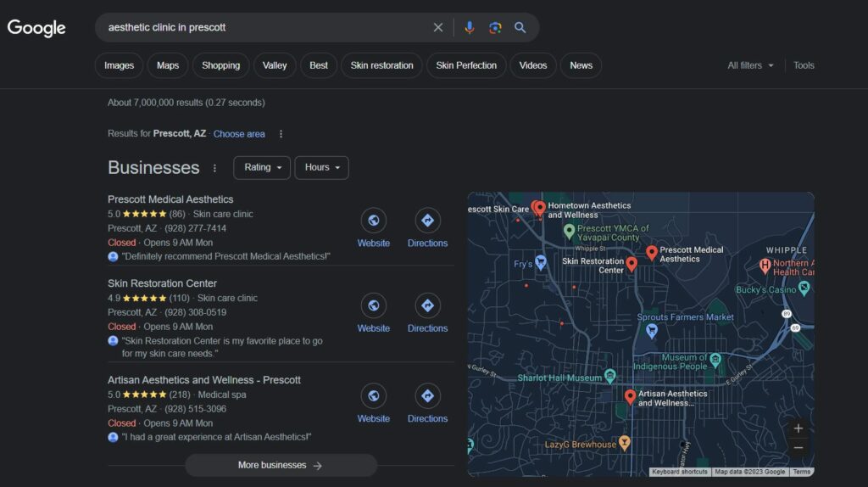
Task: Open the Skin Restoration Center listing title
Action: (x=162, y=283)
